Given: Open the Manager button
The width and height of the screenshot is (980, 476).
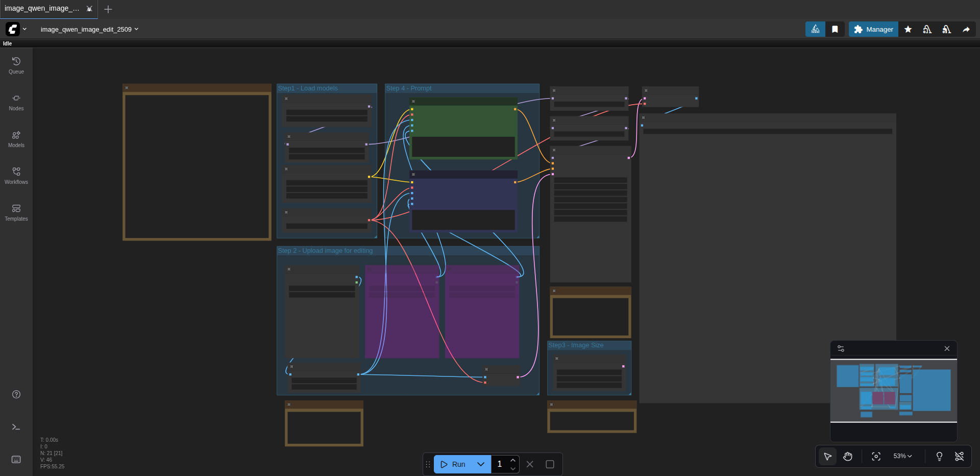Looking at the screenshot, I should 873,30.
